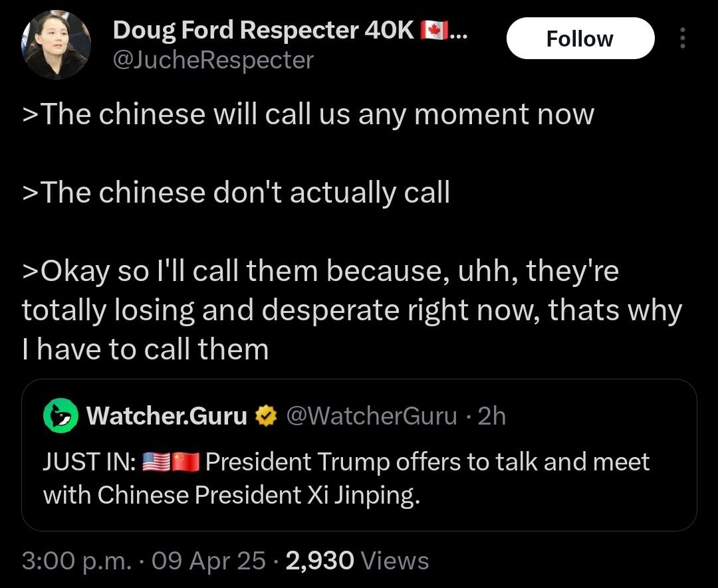Click the 2h timestamp on the quoted tweet
Screen dimensions: 718x588
(x=492, y=416)
